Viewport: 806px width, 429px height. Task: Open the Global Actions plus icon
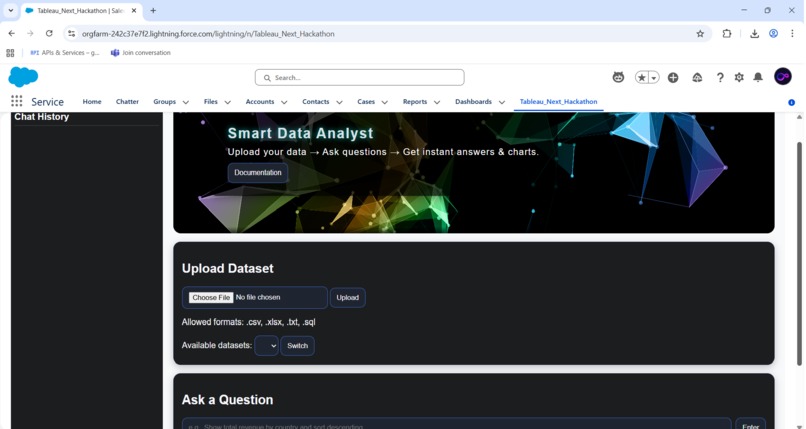pyautogui.click(x=673, y=78)
